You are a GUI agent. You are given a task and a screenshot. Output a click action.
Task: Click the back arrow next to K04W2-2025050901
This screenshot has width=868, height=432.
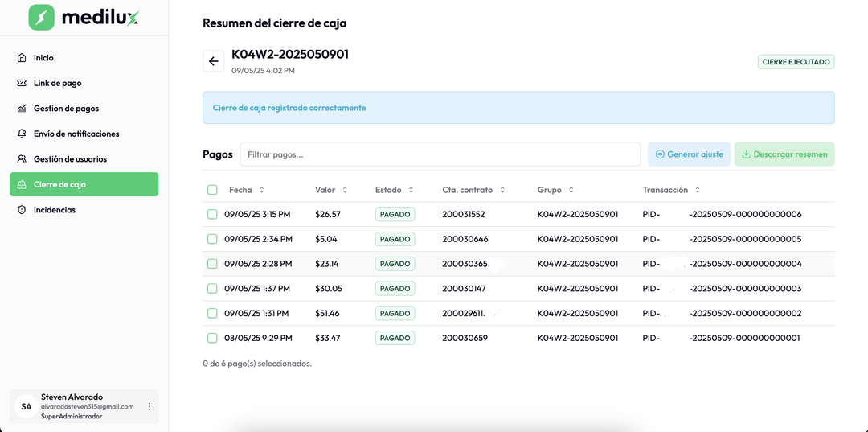(213, 61)
